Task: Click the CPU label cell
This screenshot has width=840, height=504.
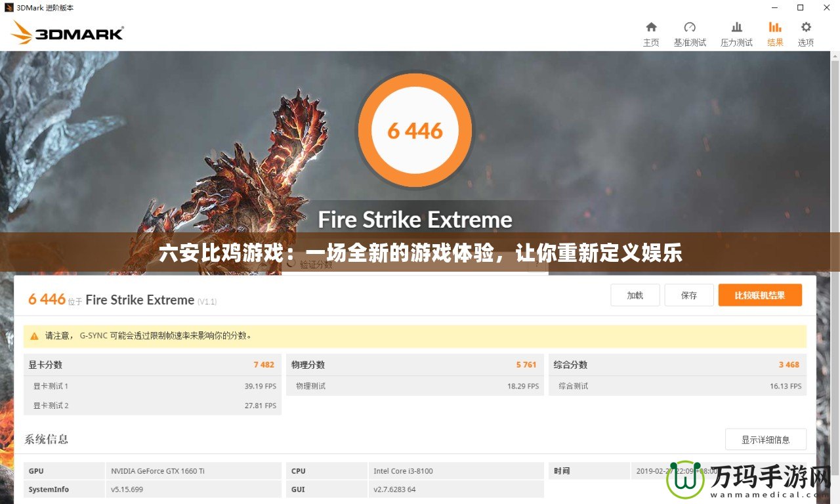Action: pyautogui.click(x=327, y=471)
